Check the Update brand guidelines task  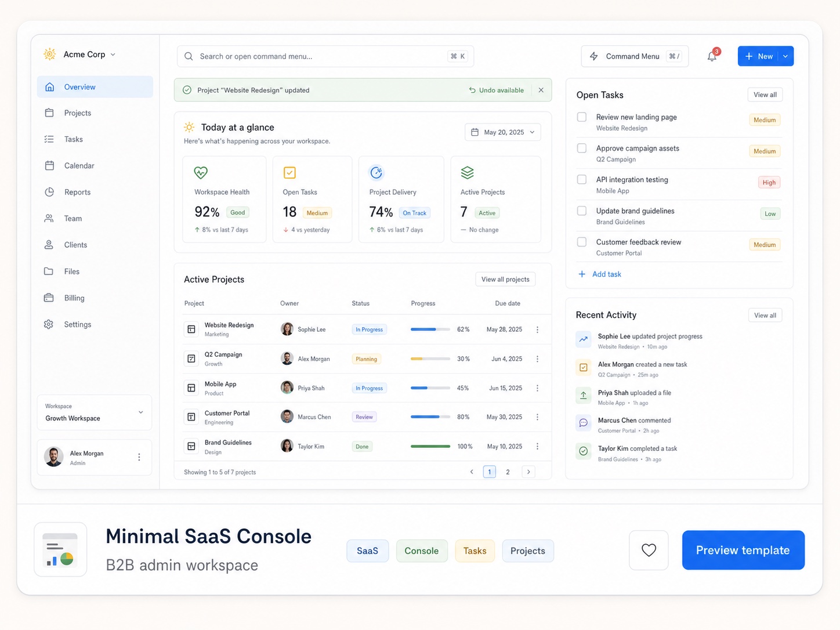point(582,211)
